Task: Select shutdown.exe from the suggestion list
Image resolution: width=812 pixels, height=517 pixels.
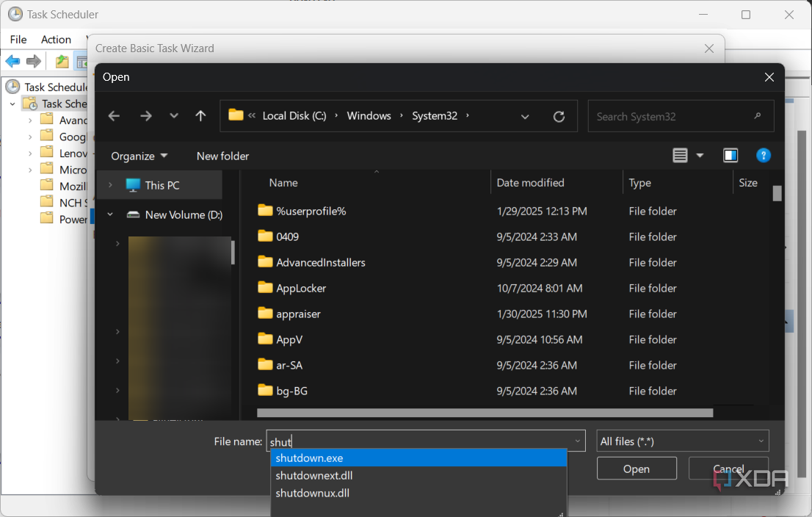Action: click(309, 458)
